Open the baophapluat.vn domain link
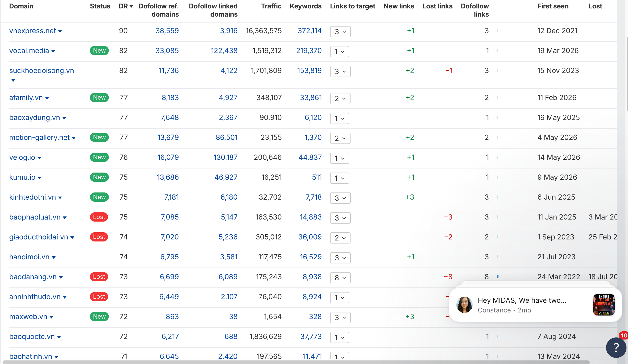 pos(35,217)
